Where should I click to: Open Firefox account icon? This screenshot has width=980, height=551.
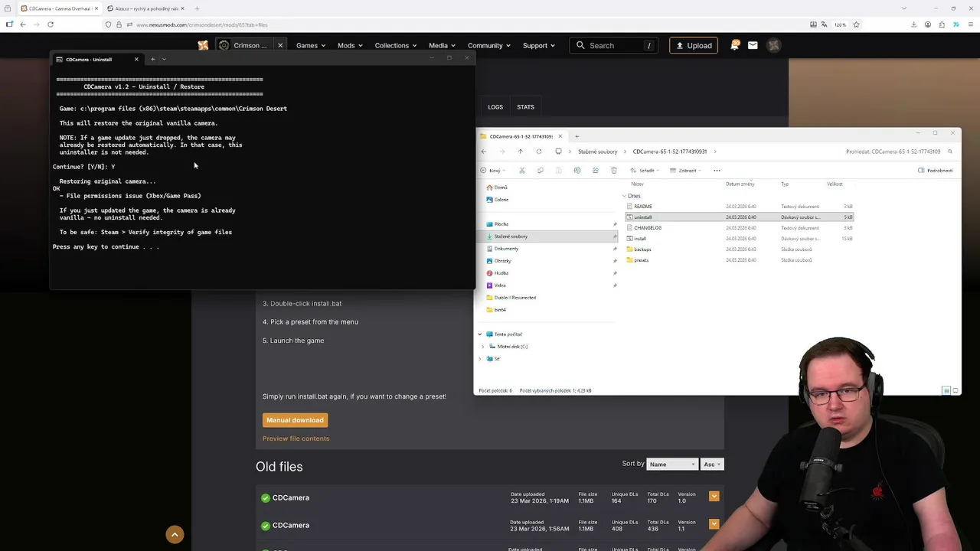pyautogui.click(x=927, y=24)
